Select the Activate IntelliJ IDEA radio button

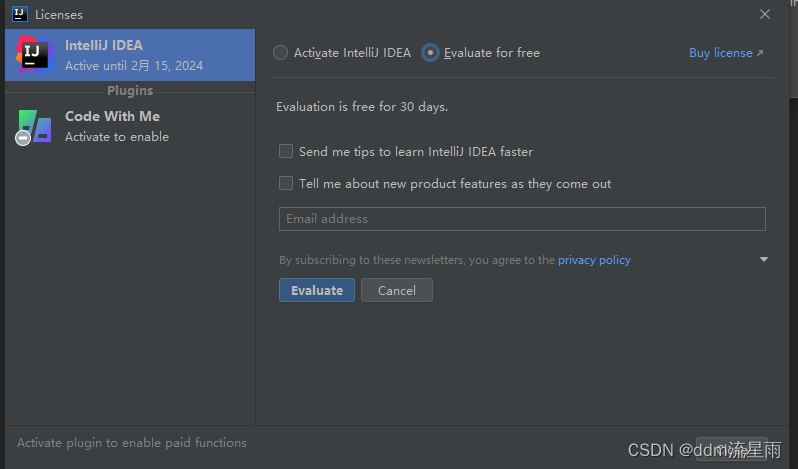281,53
